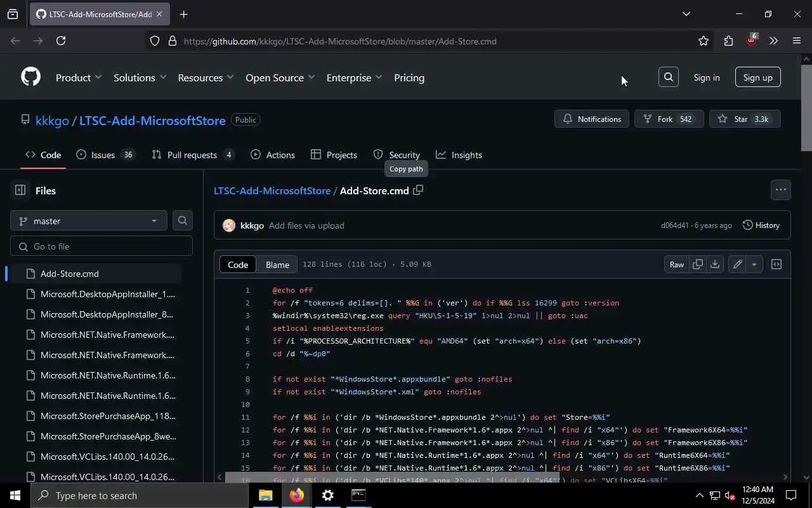The height and width of the screenshot is (508, 812).
Task: Open Firefox View icon
Action: coord(13,14)
